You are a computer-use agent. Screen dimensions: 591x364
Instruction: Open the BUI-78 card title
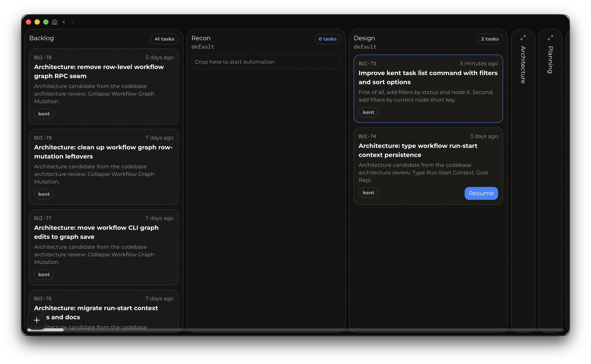pyautogui.click(x=99, y=71)
